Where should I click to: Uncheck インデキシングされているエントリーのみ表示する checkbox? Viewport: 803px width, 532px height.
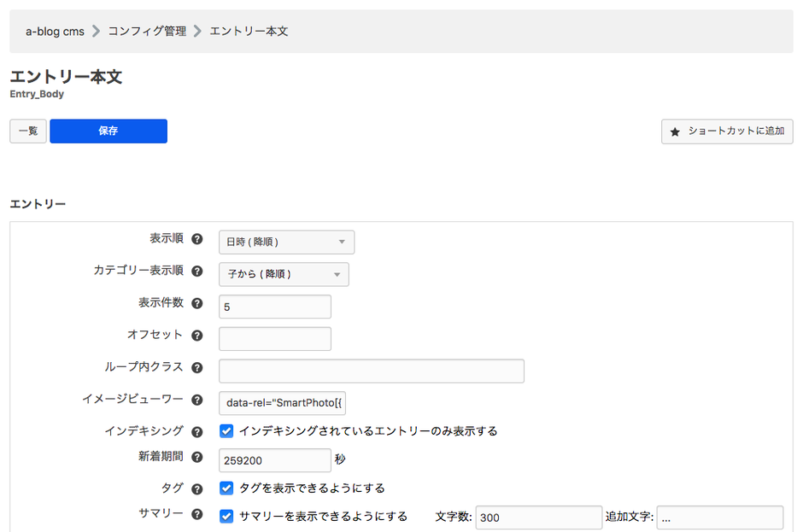(x=226, y=431)
